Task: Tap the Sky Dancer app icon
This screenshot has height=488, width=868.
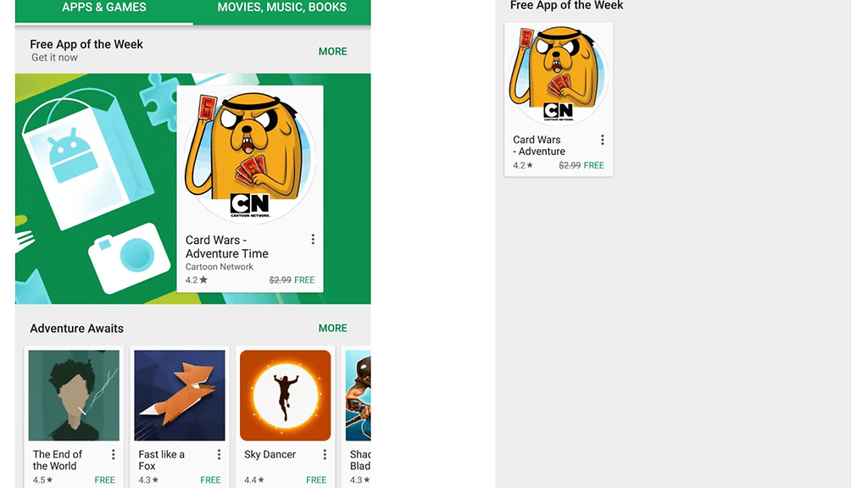Action: coord(285,395)
